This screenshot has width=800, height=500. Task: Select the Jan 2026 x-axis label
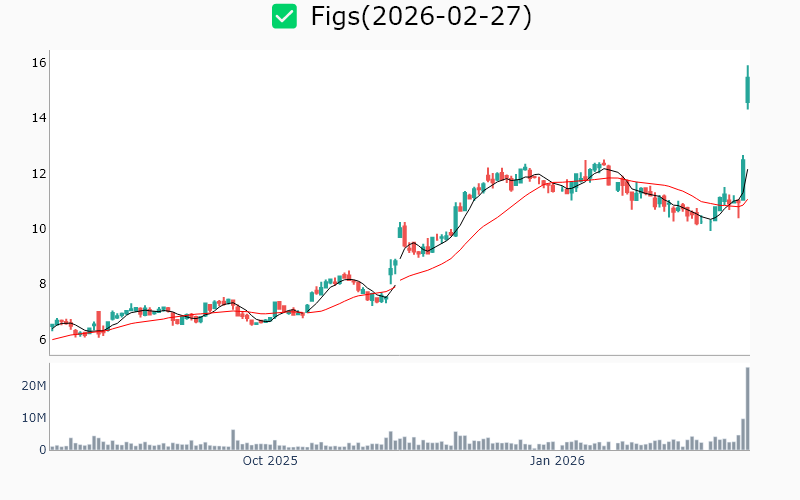(557, 461)
